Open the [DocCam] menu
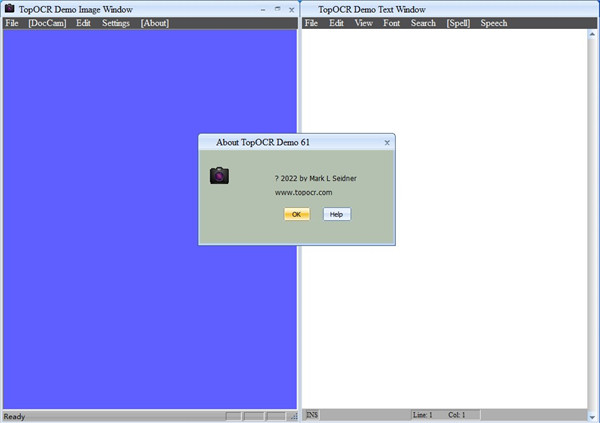This screenshot has height=423, width=600. pyautogui.click(x=47, y=23)
